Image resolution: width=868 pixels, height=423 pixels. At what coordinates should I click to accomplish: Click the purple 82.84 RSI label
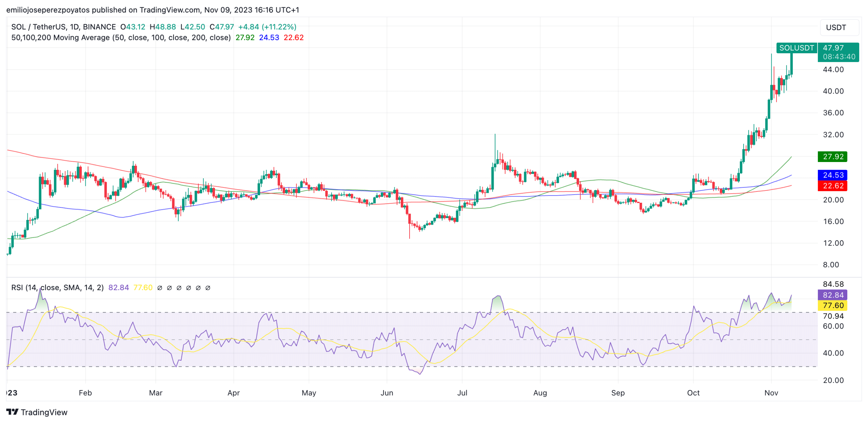pos(832,295)
